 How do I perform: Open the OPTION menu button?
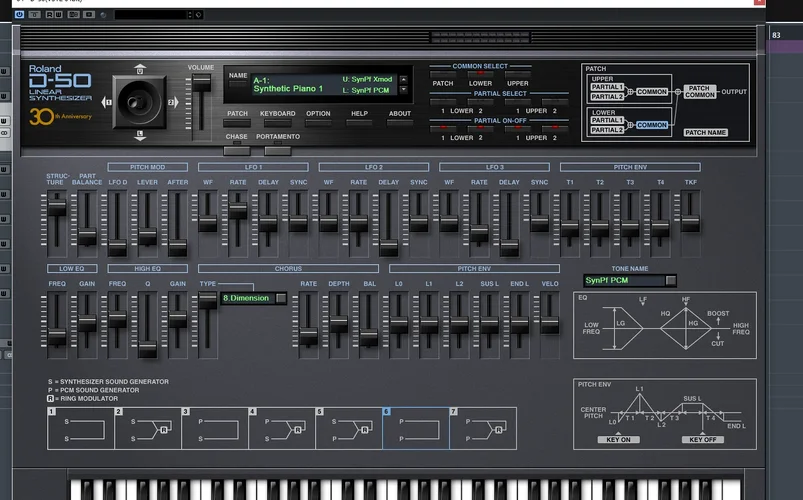click(318, 123)
